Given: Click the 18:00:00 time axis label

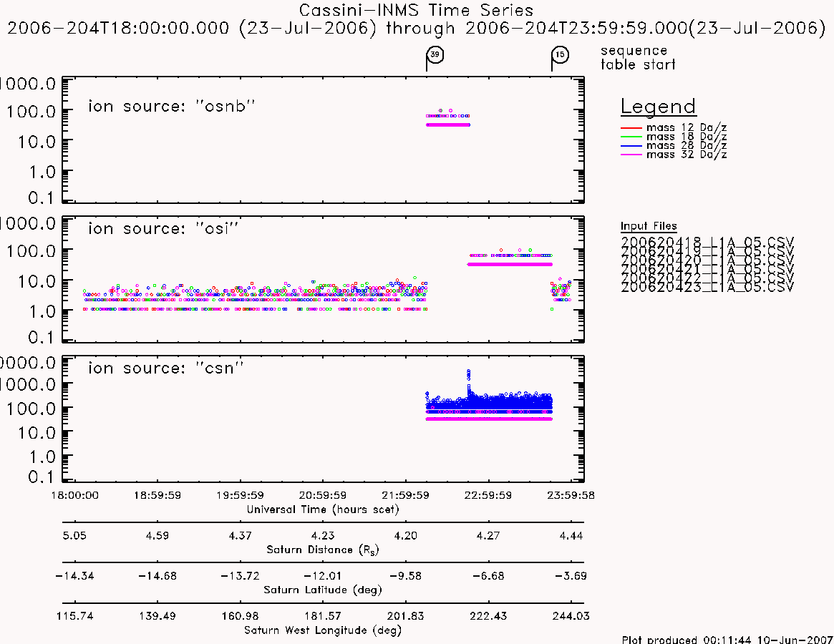Looking at the screenshot, I should coord(74,496).
